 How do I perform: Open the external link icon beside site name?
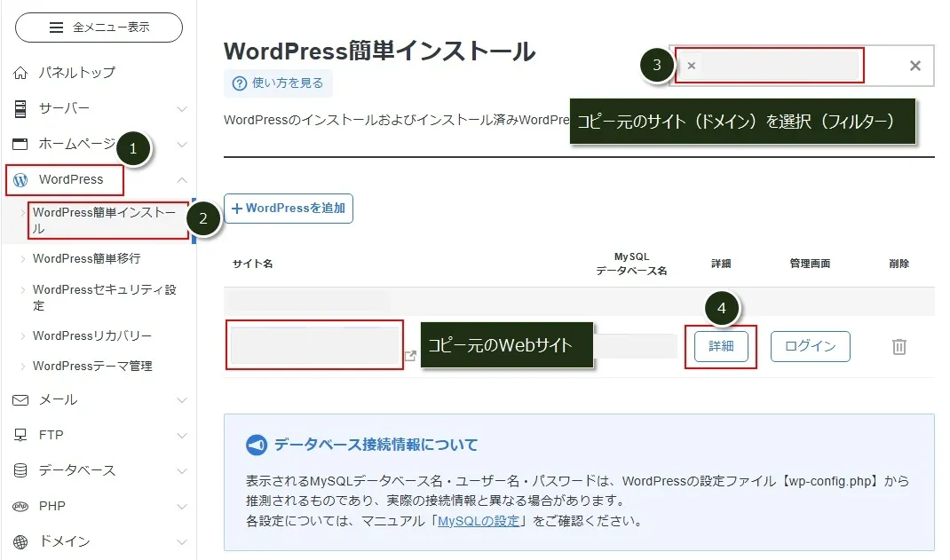coord(410,356)
